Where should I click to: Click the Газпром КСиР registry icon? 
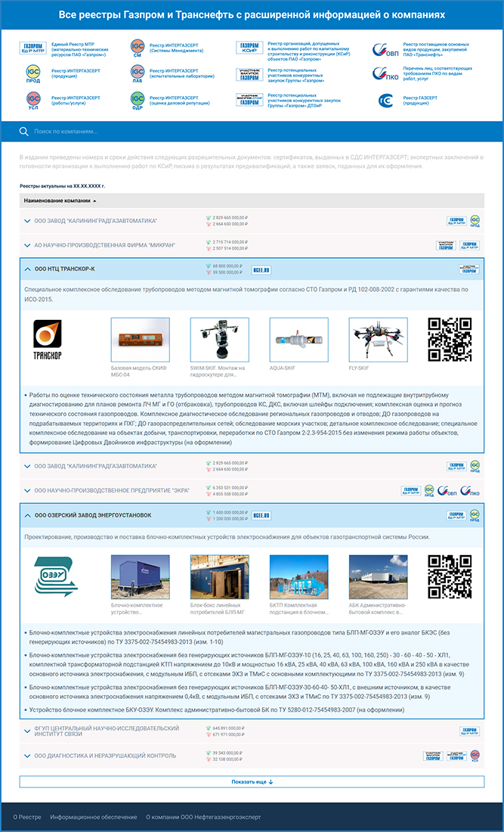pyautogui.click(x=249, y=48)
